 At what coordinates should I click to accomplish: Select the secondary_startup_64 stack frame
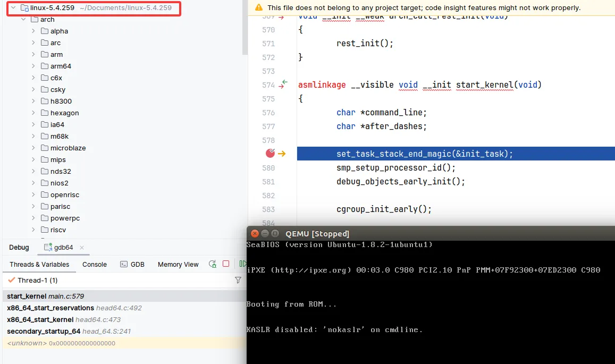(124, 332)
